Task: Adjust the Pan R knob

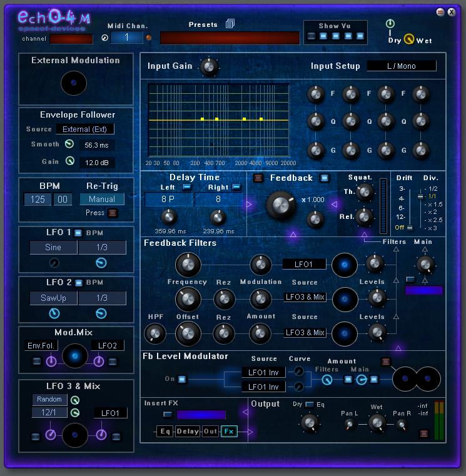Action: click(402, 424)
